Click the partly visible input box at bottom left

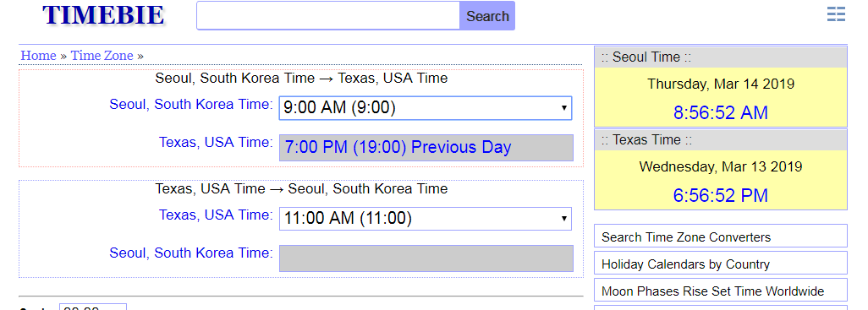click(x=93, y=307)
